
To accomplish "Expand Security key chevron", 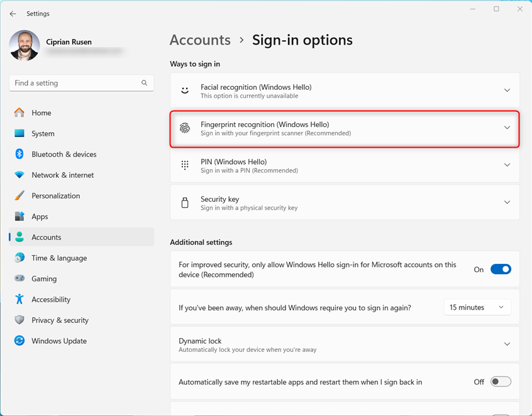I will (507, 202).
